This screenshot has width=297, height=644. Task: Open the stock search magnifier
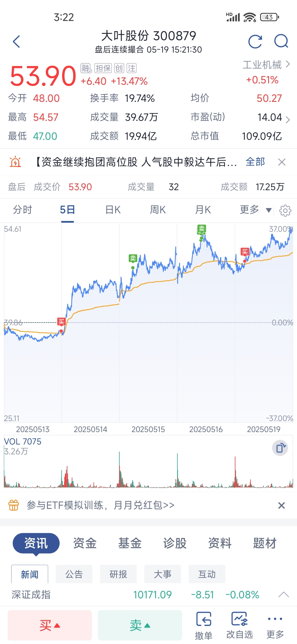tap(281, 41)
